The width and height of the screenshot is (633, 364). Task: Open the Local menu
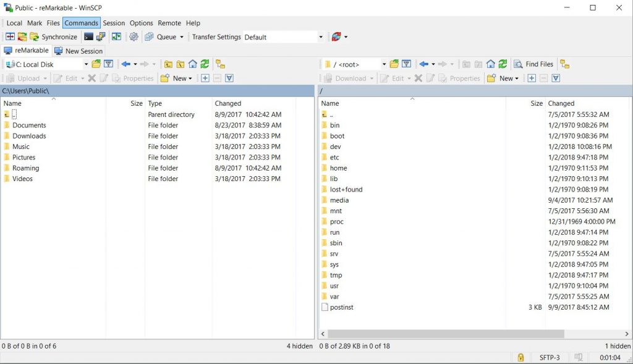(x=14, y=23)
